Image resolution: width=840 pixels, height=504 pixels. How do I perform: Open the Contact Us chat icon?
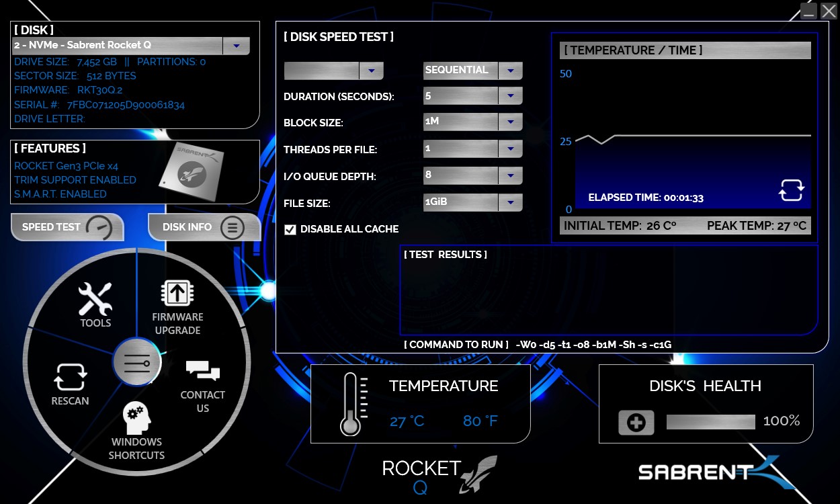203,371
